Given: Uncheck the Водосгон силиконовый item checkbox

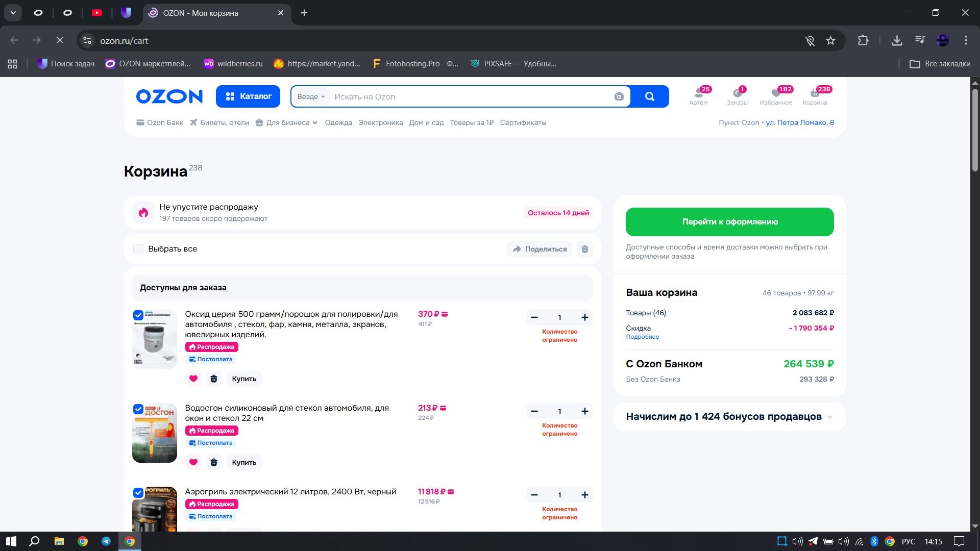Looking at the screenshot, I should pos(138,409).
